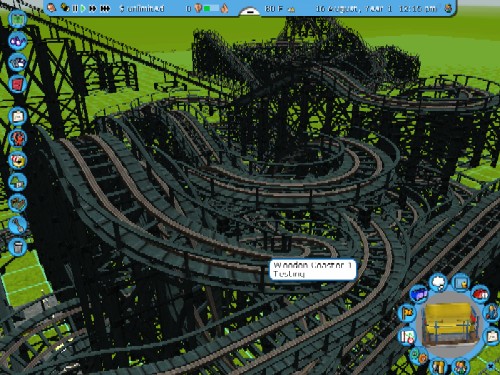
Task: Open the fireworks mixmaster red icon
Action: 18,138
